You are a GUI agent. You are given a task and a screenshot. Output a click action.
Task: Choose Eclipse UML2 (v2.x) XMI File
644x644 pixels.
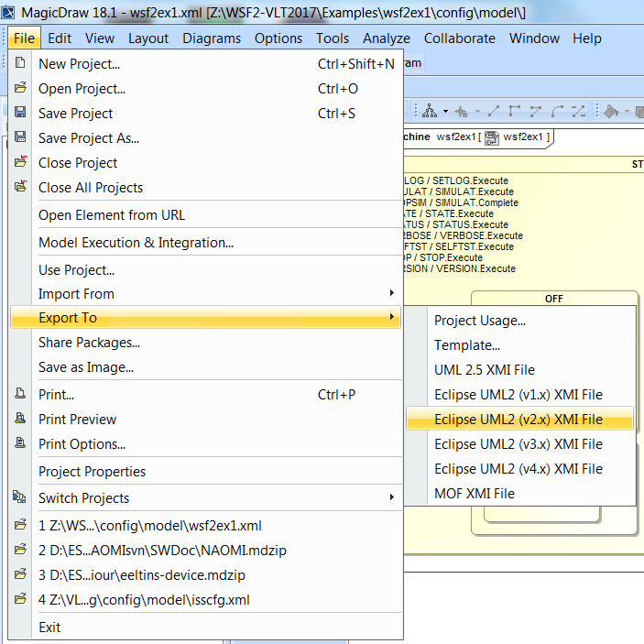[x=518, y=419]
